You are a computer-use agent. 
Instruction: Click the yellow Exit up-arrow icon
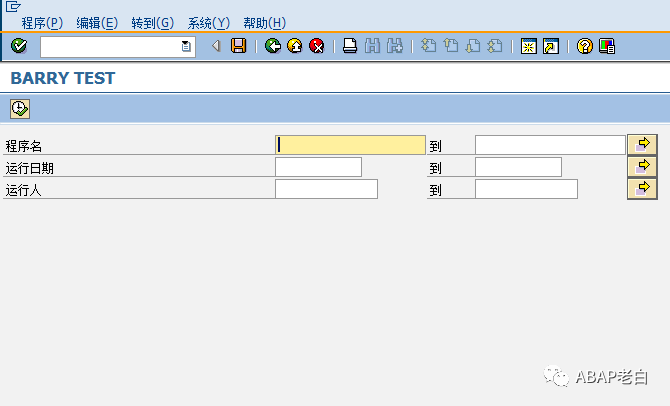[295, 46]
